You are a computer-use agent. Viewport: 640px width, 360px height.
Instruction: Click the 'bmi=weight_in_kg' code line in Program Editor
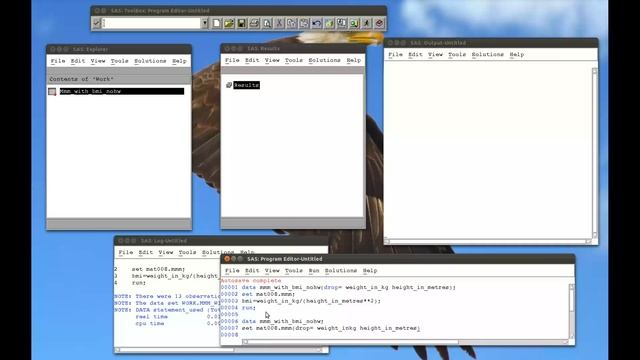(311, 301)
